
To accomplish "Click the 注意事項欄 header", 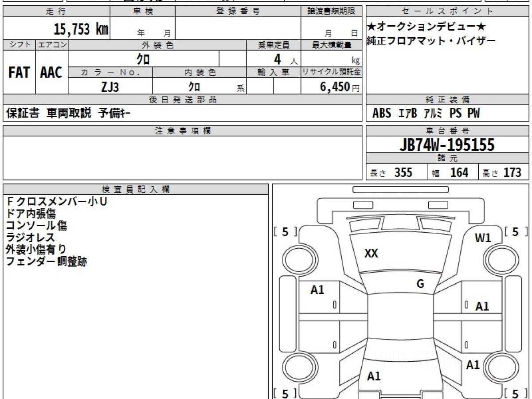I will point(183,131).
